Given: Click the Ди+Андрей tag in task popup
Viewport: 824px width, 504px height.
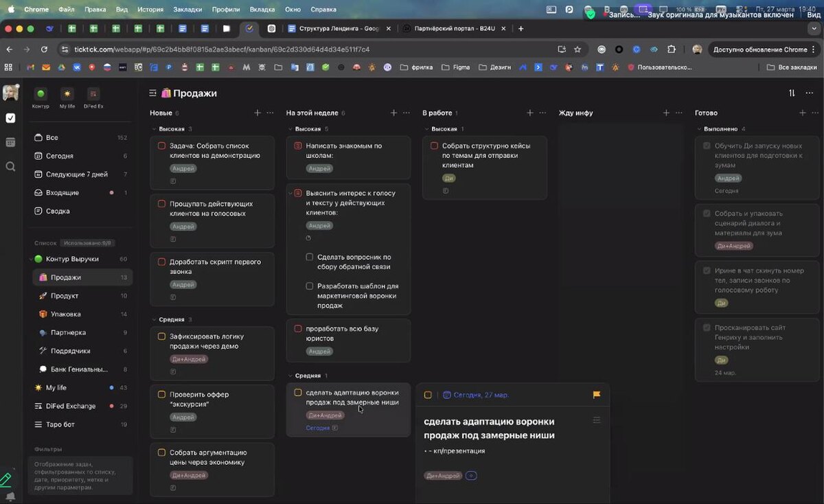Looking at the screenshot, I should 443,475.
